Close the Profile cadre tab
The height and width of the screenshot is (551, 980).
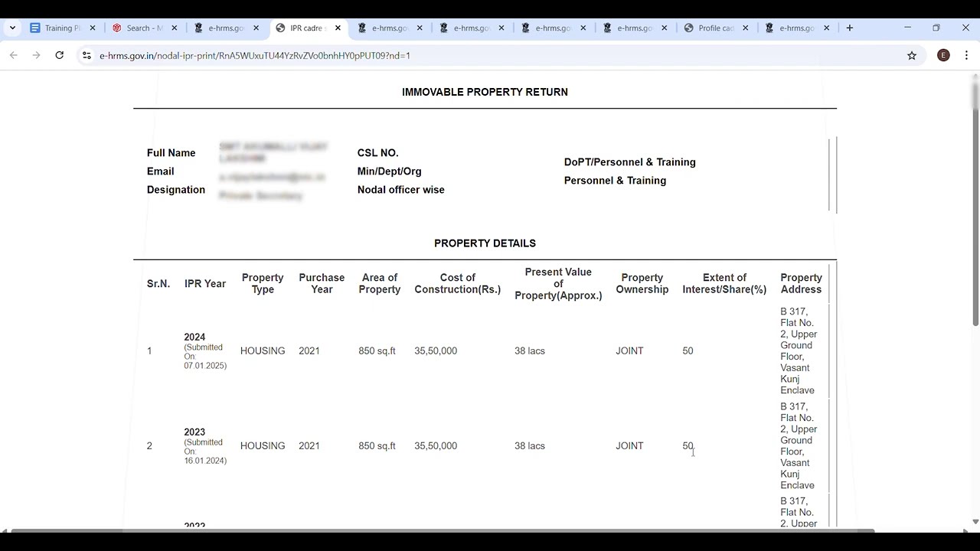[745, 28]
